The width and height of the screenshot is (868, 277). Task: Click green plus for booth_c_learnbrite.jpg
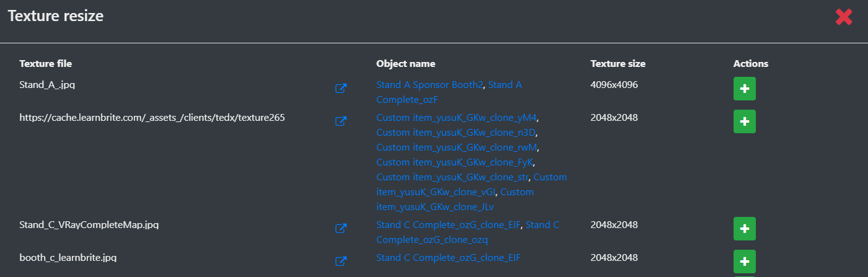coord(744,262)
